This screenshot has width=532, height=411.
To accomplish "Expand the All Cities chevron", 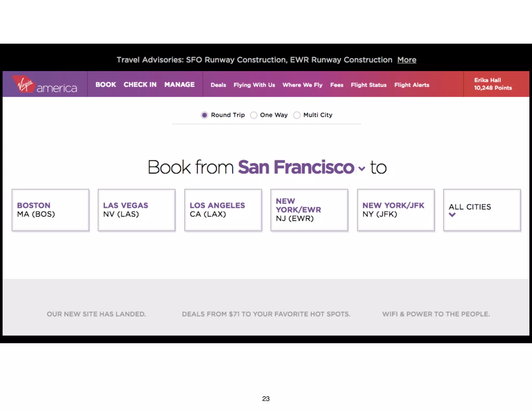I will [452, 215].
